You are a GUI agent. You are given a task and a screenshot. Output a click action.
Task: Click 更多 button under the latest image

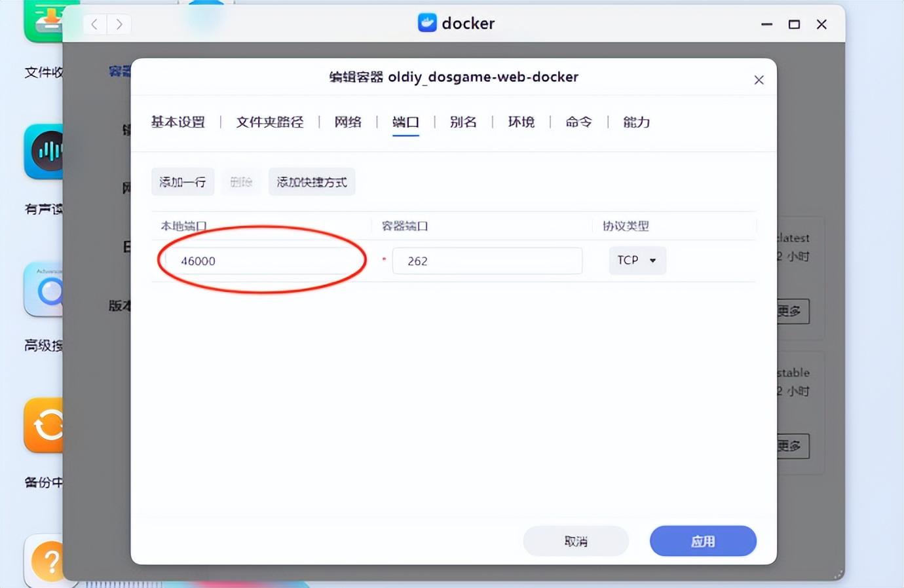793,311
